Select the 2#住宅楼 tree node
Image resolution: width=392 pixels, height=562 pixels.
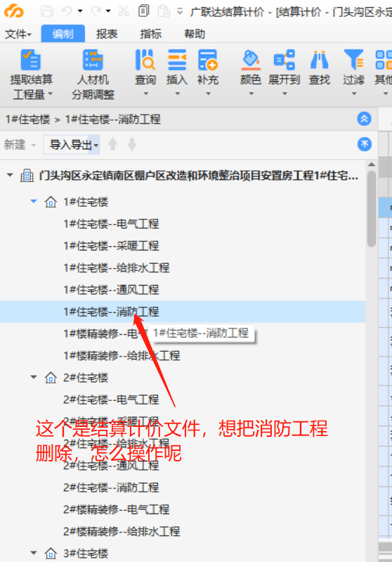point(86,378)
